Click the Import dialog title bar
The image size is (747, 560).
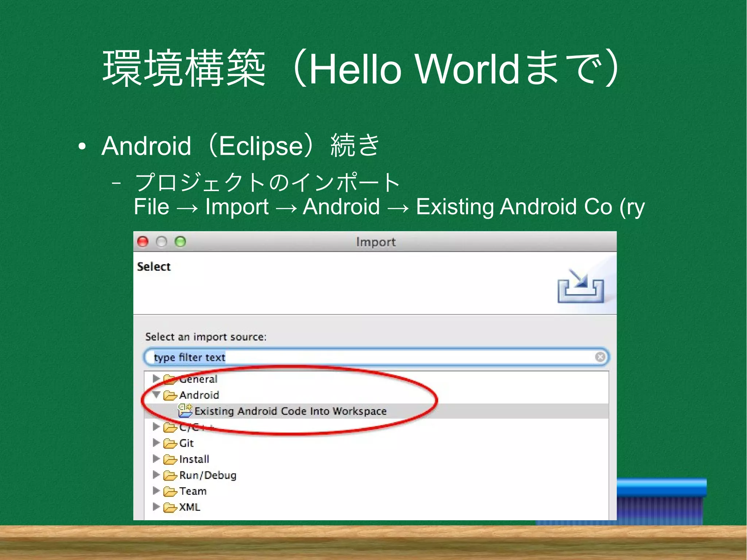click(x=375, y=242)
